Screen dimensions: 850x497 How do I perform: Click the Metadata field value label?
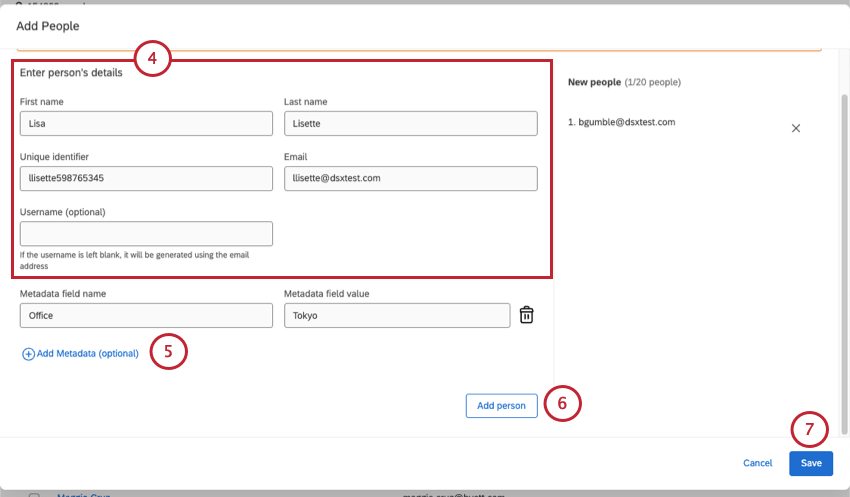click(326, 294)
